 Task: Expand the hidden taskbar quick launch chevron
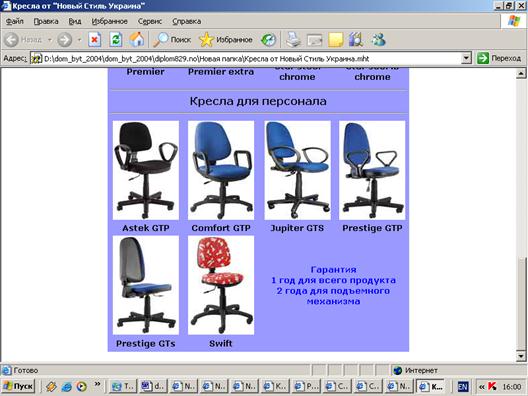(97, 384)
